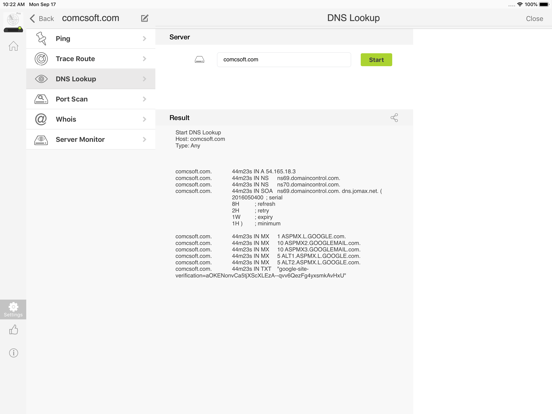Expand the Port Scan row chevron
This screenshot has width=552, height=414.
(x=144, y=99)
